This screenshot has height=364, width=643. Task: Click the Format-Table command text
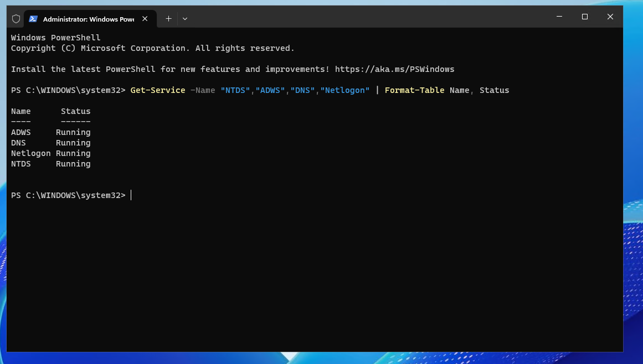point(415,90)
